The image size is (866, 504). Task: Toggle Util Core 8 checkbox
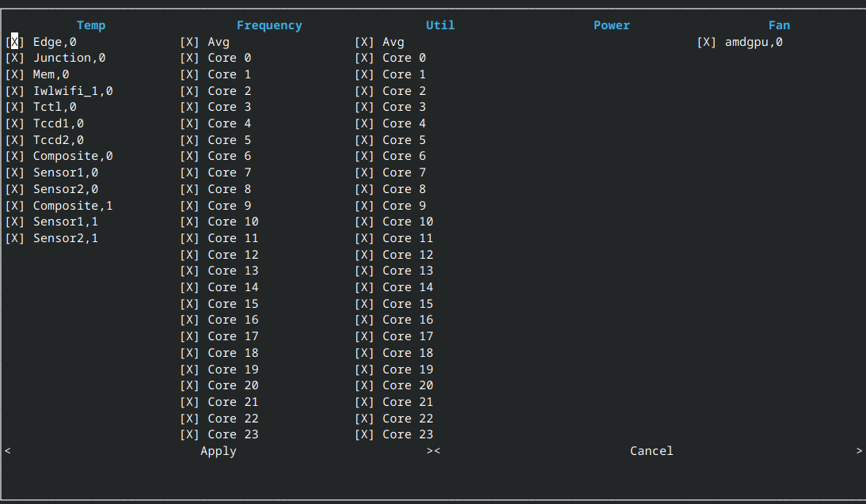[x=364, y=189]
